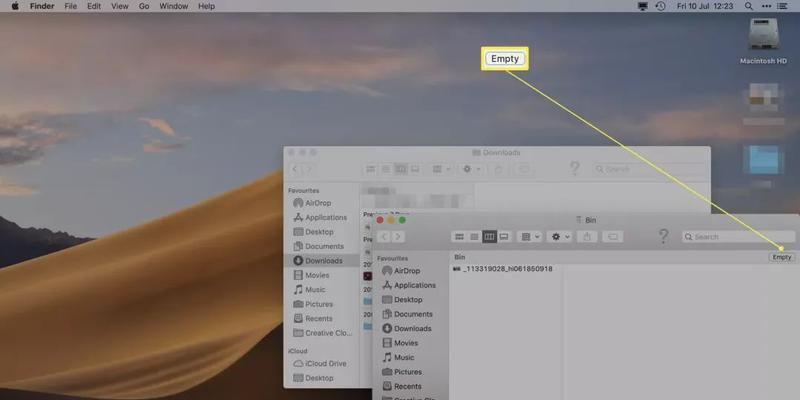Switch Bin window to icon view
The width and height of the screenshot is (800, 400).
[x=459, y=237]
